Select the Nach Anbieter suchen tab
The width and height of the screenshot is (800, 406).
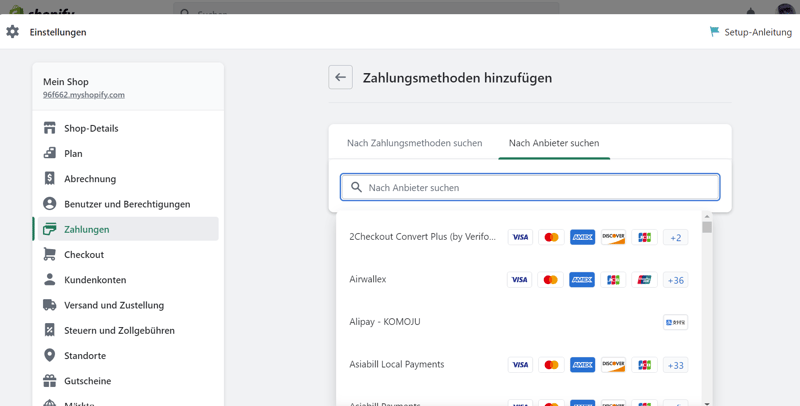pos(554,143)
